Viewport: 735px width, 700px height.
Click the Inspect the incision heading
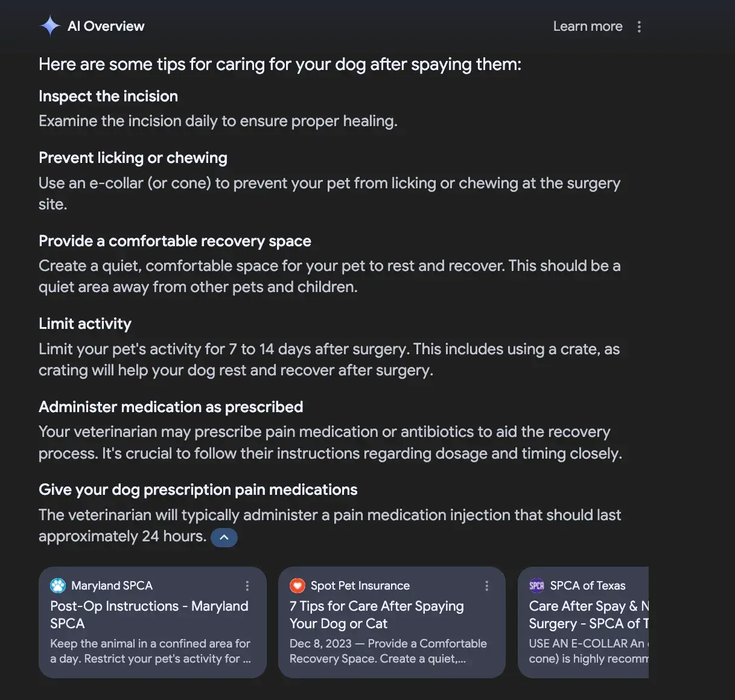[108, 97]
